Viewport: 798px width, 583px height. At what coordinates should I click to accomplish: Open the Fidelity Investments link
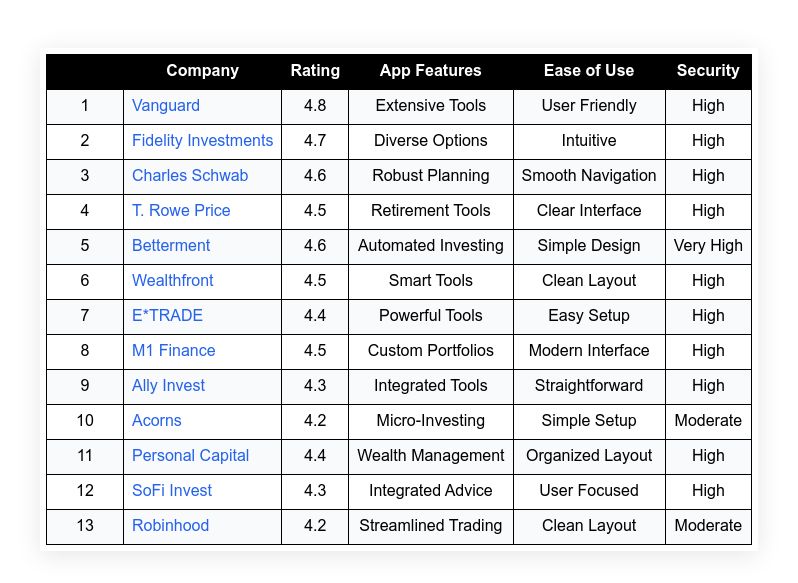click(202, 140)
